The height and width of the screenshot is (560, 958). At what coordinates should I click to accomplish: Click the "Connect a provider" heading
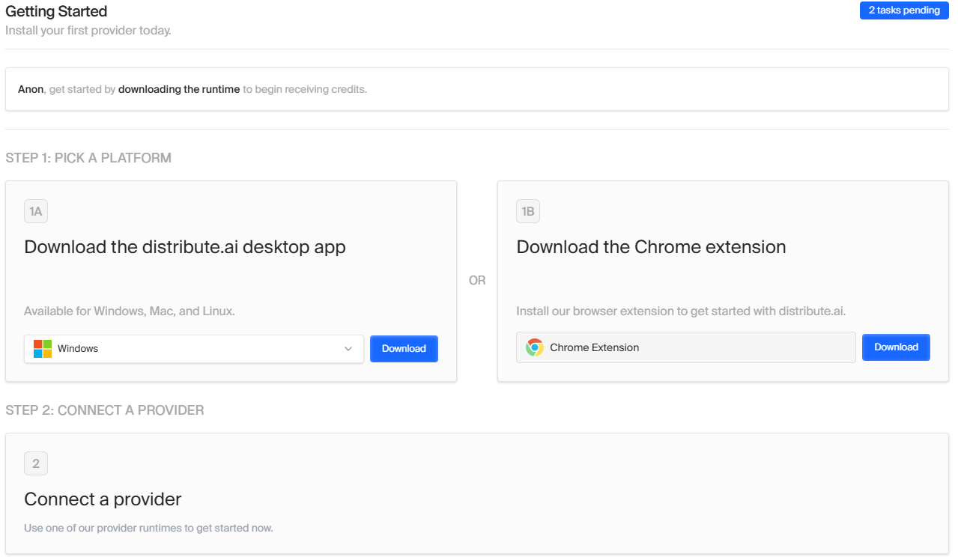103,499
